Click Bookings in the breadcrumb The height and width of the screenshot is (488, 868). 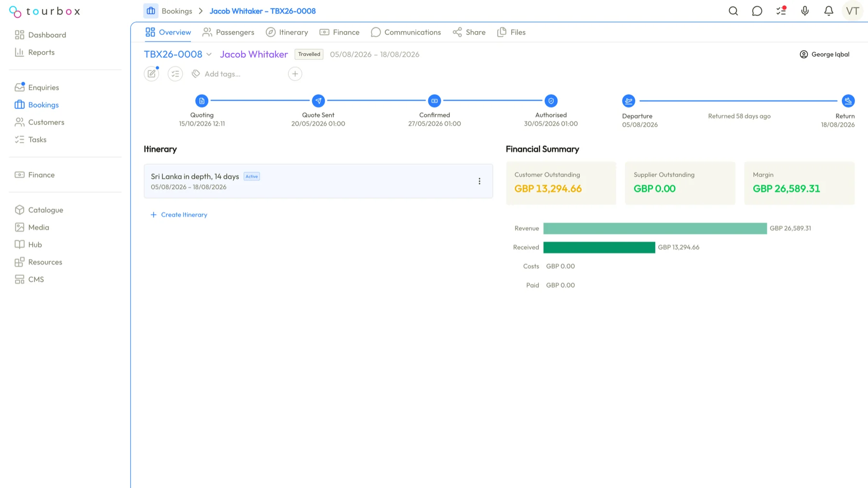(x=177, y=11)
